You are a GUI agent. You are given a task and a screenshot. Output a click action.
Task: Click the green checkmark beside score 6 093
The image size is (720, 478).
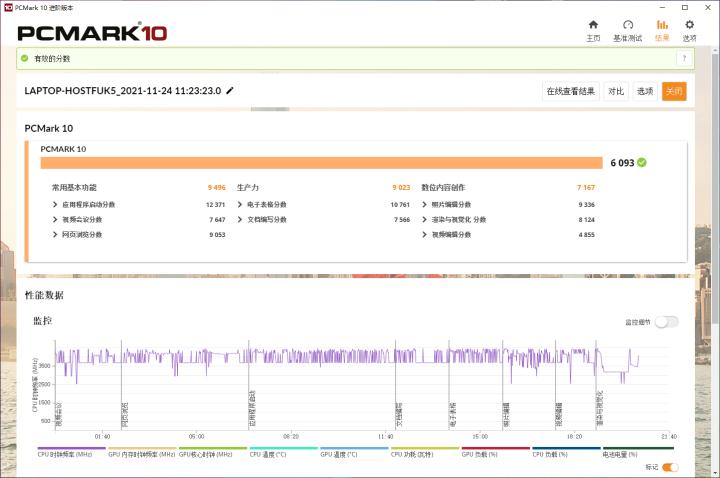click(642, 162)
